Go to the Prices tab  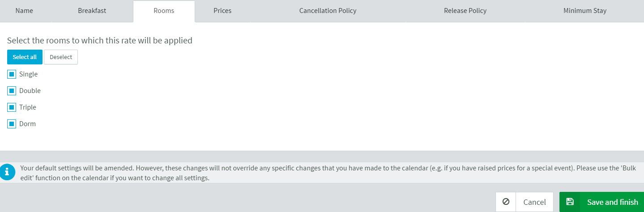[222, 11]
